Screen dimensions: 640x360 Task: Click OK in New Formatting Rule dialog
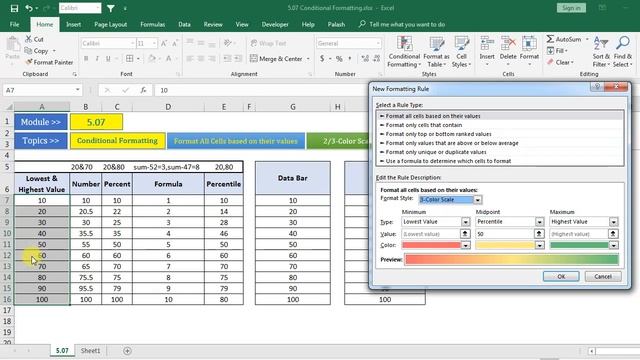tap(561, 276)
